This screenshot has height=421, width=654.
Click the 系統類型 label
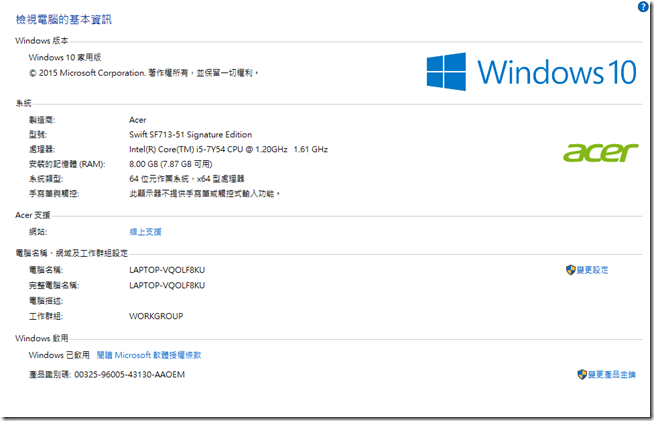pos(46,179)
